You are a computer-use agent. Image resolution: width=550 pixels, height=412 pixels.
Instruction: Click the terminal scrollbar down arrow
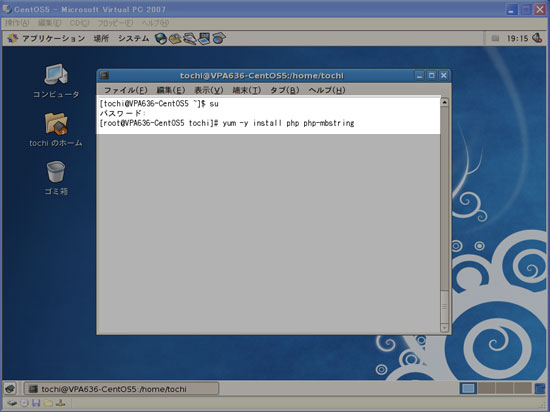pyautogui.click(x=444, y=328)
